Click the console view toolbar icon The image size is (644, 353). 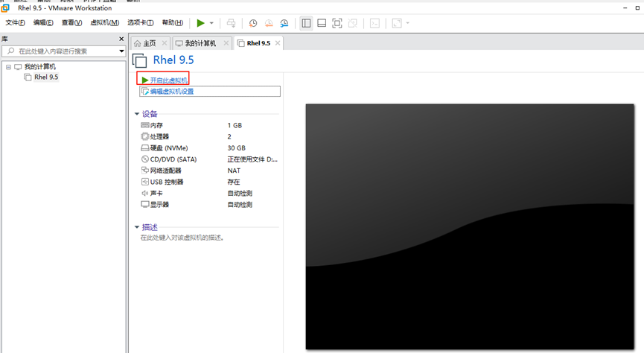(x=374, y=23)
